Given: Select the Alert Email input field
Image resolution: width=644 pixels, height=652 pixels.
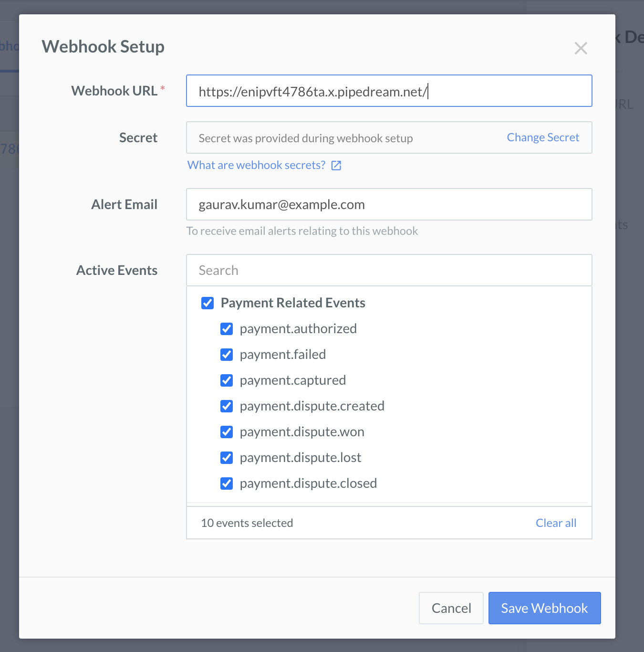Looking at the screenshot, I should pyautogui.click(x=389, y=204).
